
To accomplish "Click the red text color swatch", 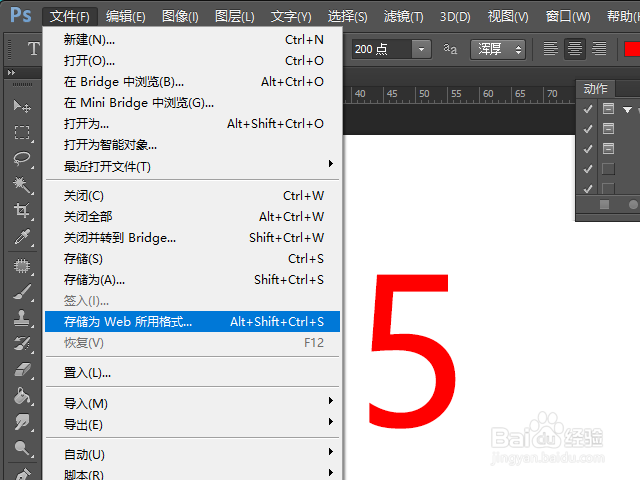I will tap(632, 49).
